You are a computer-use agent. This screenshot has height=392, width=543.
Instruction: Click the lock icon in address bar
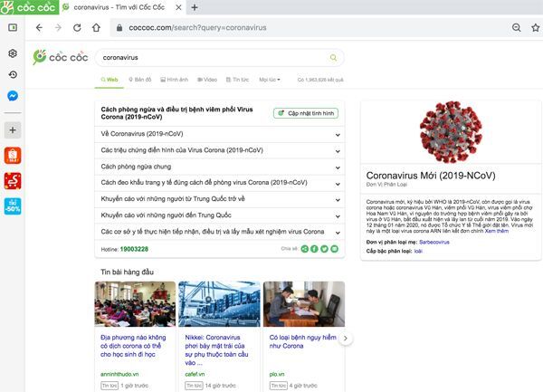pos(119,28)
